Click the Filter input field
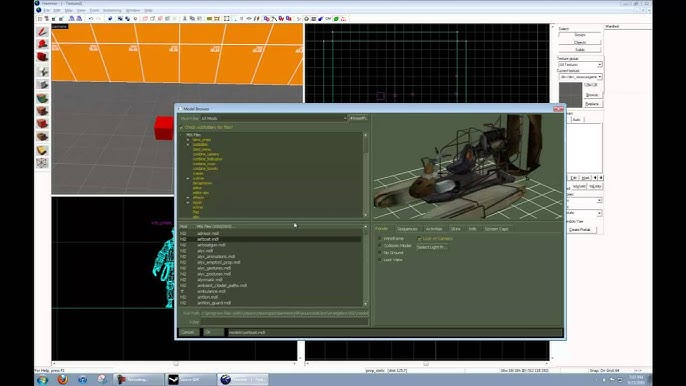The width and height of the screenshot is (686, 386). (x=284, y=322)
